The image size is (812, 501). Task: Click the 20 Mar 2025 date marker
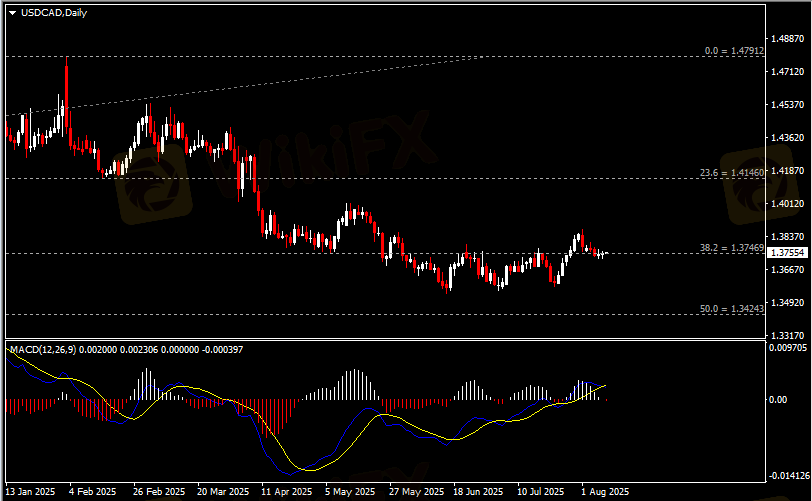(x=223, y=491)
